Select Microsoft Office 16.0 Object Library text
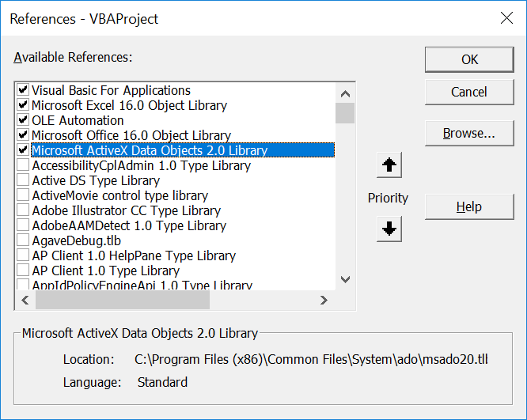The image size is (527, 420). [131, 135]
